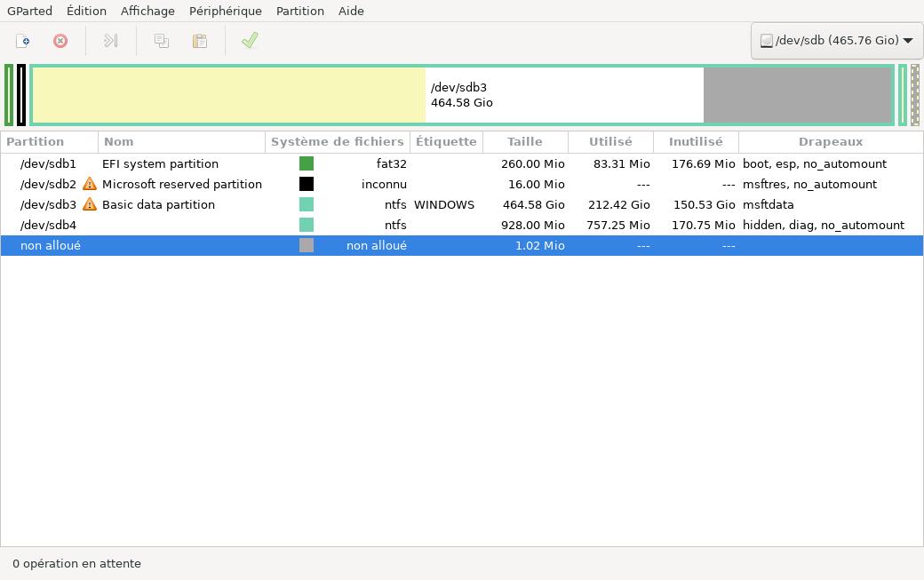Apply all operations with green checkmark
924x580 pixels.
(250, 41)
